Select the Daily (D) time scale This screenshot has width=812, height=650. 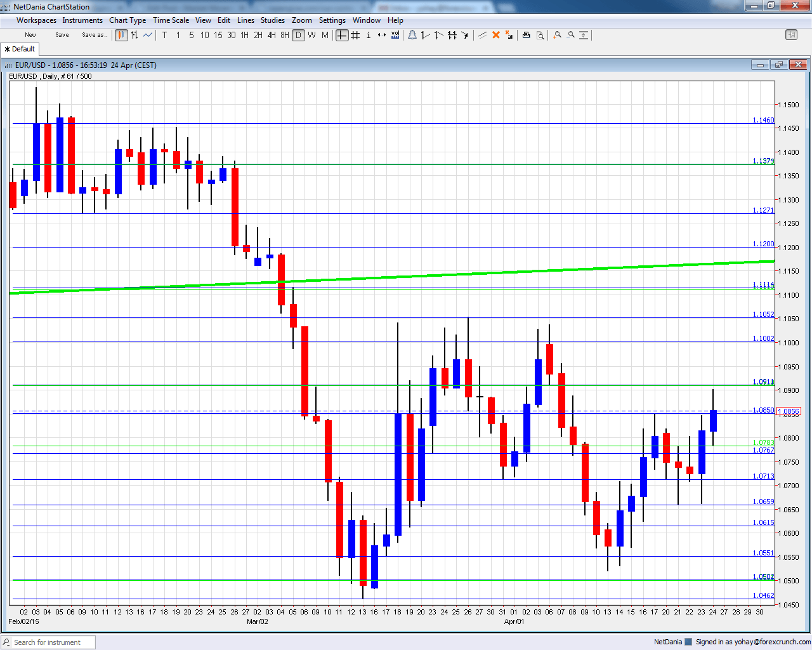click(298, 35)
